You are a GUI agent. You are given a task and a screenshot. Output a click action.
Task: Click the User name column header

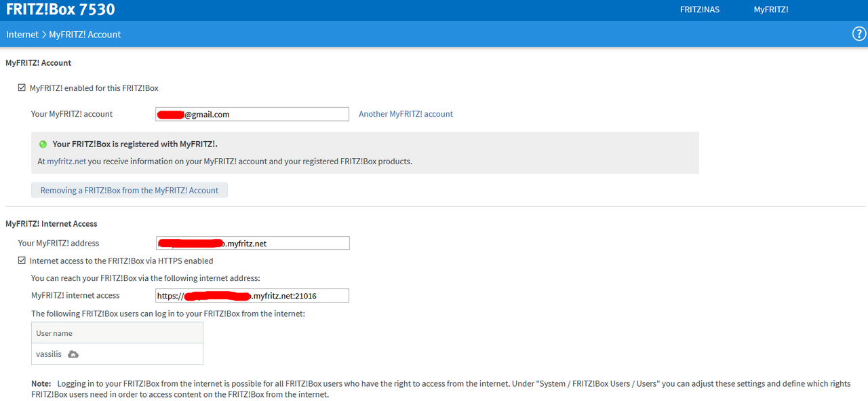(117, 333)
